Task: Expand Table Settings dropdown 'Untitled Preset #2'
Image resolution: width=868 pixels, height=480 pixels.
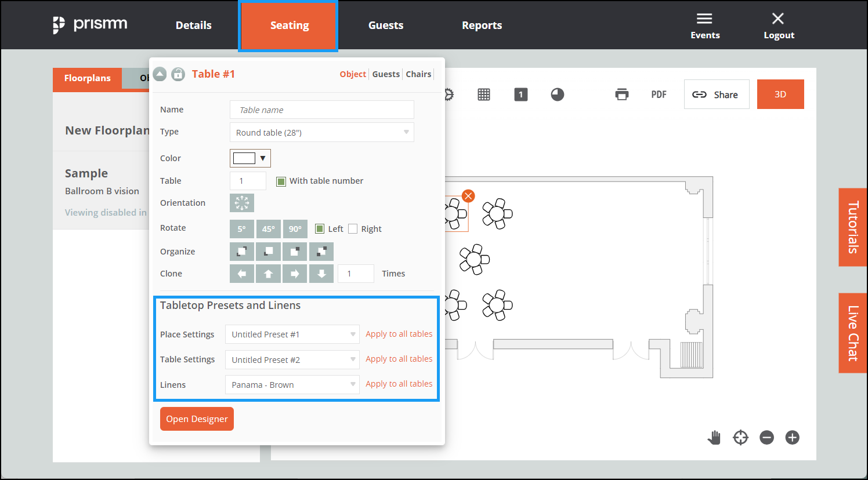Action: pos(292,360)
